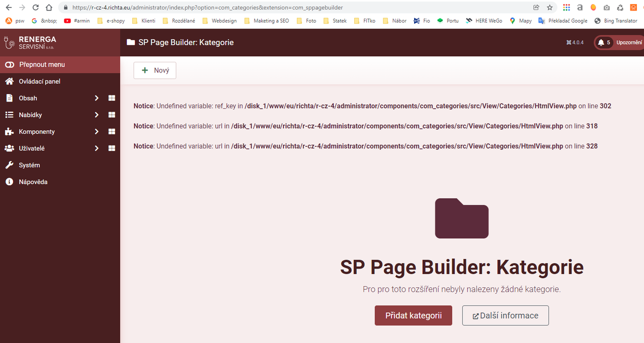Viewport: 644px width, 343px height.
Task: Click the 'nebyly nalezeny žádné kategorie' message
Action: pos(462,289)
